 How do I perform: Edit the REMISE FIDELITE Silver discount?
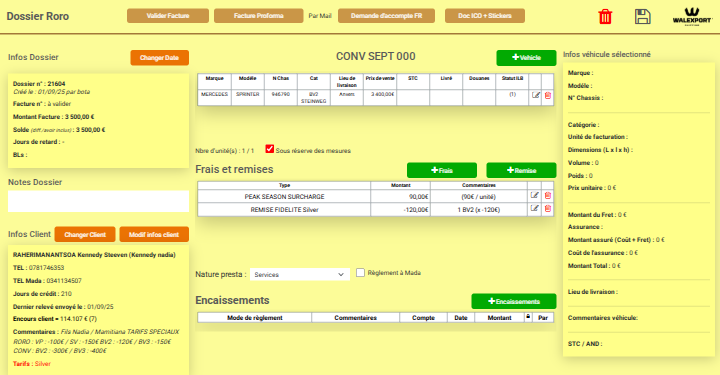[x=534, y=209]
